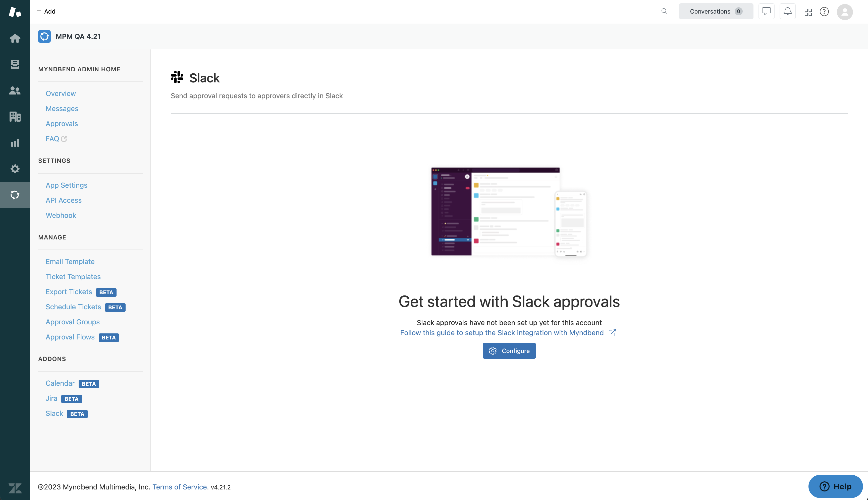This screenshot has width=868, height=500.
Task: Click the Slack logo next to the heading
Action: tap(177, 77)
